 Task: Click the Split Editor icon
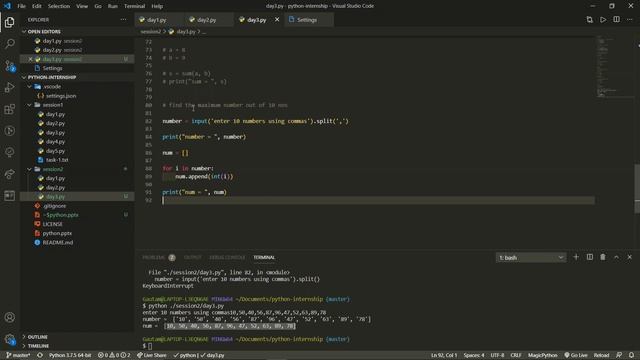tap(616, 20)
